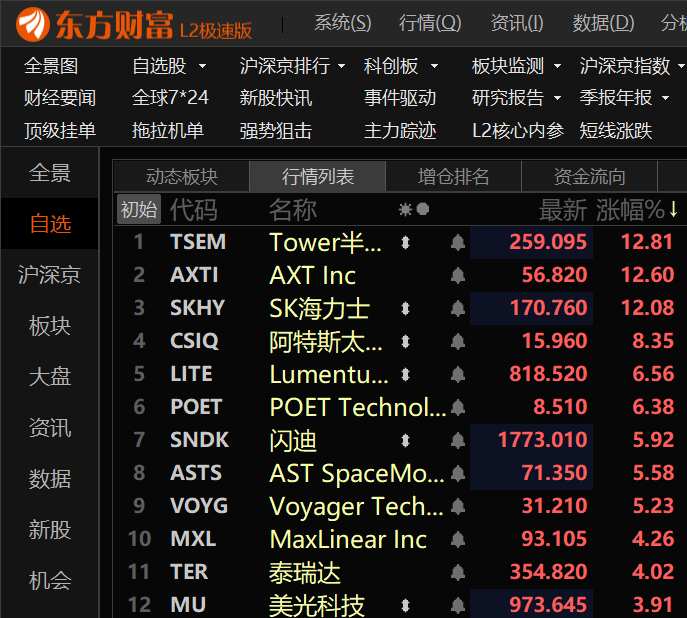The height and width of the screenshot is (618, 687).
Task: Click the alert bell for AXTI row
Action: [458, 275]
